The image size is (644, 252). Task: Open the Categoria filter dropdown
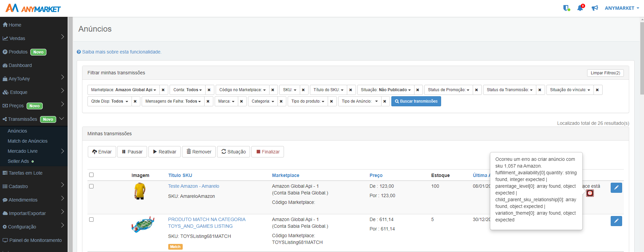pyautogui.click(x=263, y=101)
